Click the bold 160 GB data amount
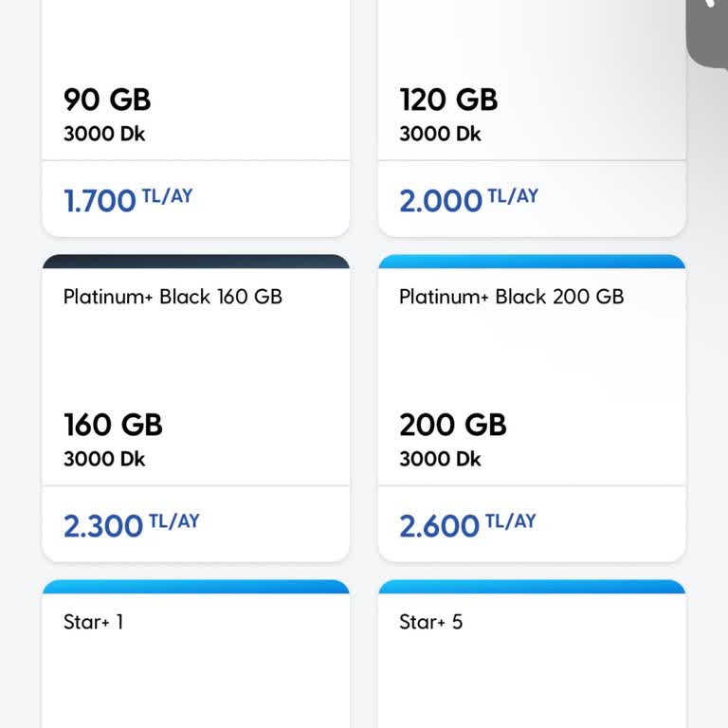Viewport: 728px width, 728px height. pos(113,425)
